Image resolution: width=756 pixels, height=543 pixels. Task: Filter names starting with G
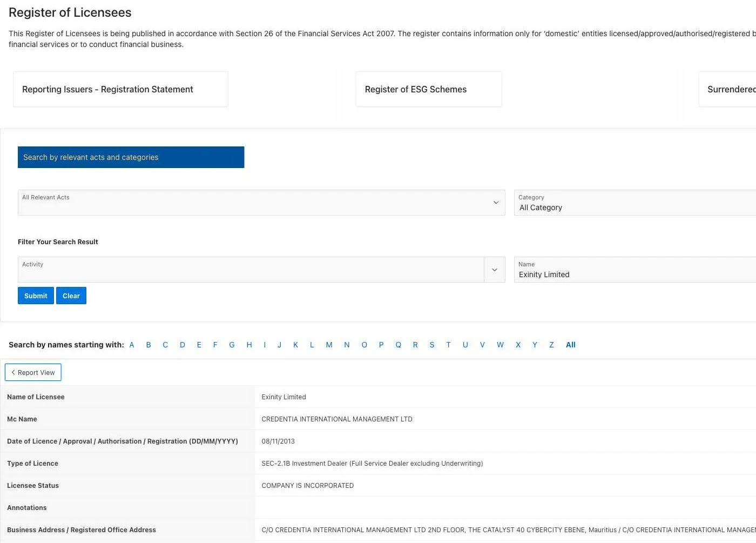click(x=232, y=345)
